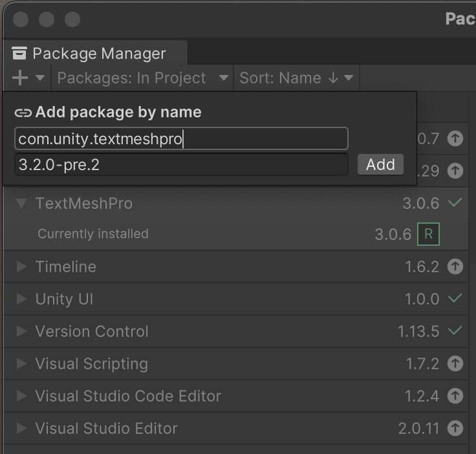The image size is (476, 454).
Task: Click the Visual Studio Editor version 2.0.11
Action: point(419,429)
